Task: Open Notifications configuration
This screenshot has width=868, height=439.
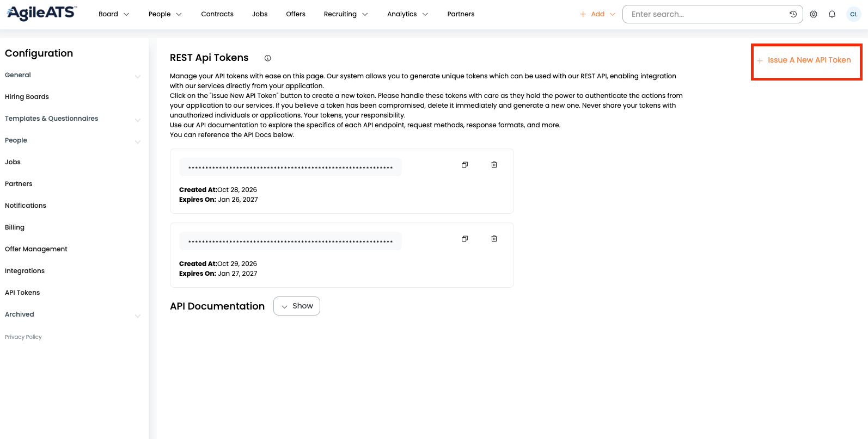Action: pos(26,206)
